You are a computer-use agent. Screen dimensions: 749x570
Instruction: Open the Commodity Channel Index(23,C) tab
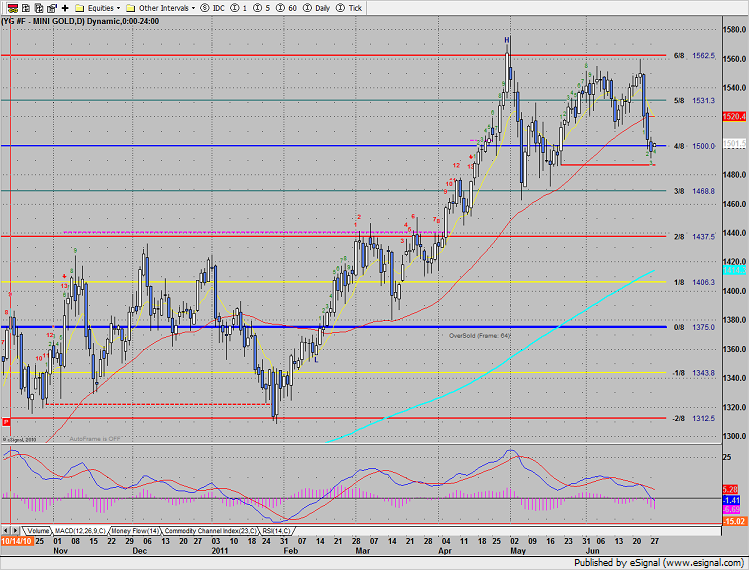[x=211, y=531]
